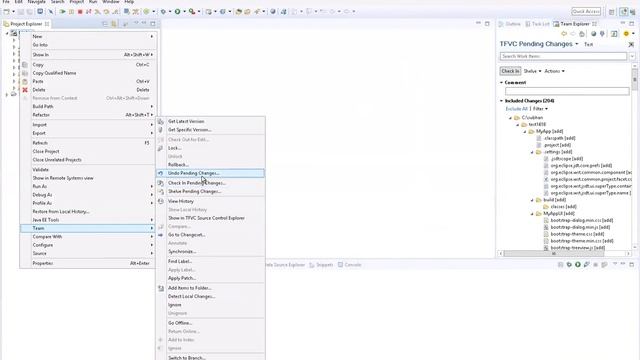The width and height of the screenshot is (640, 360).
Task: Click the Undo Pending Changes arrow icon
Action: pyautogui.click(x=161, y=173)
